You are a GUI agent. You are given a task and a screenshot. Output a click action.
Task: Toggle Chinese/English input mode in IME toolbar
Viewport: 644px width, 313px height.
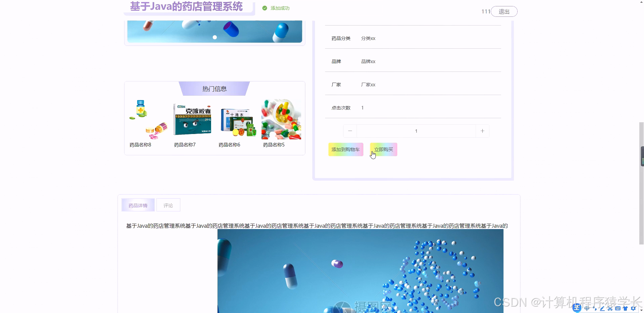click(x=587, y=308)
